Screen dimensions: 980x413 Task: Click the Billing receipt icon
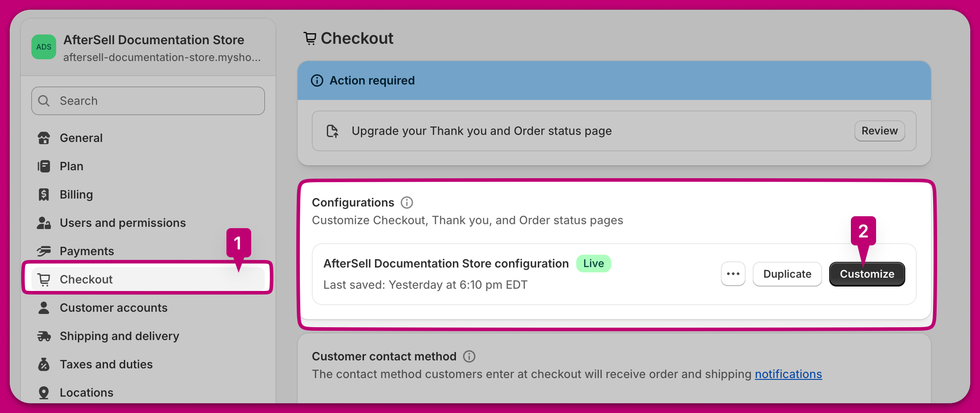coord(44,195)
